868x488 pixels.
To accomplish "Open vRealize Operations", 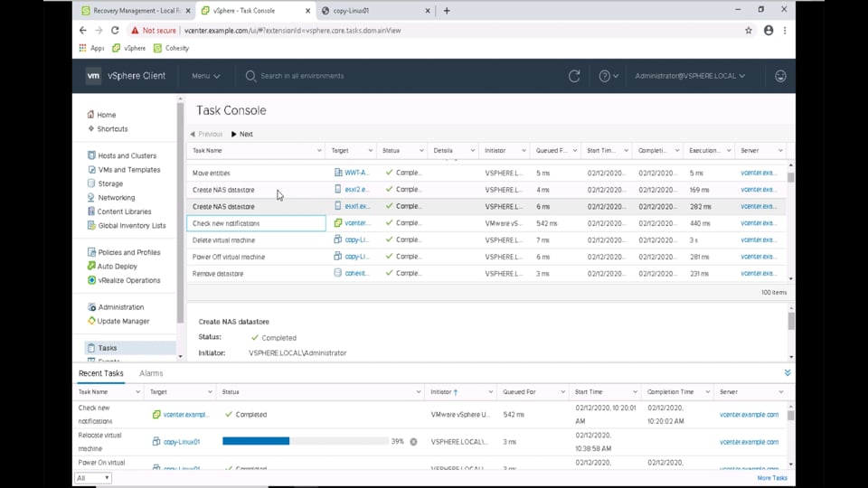I will coord(124,280).
